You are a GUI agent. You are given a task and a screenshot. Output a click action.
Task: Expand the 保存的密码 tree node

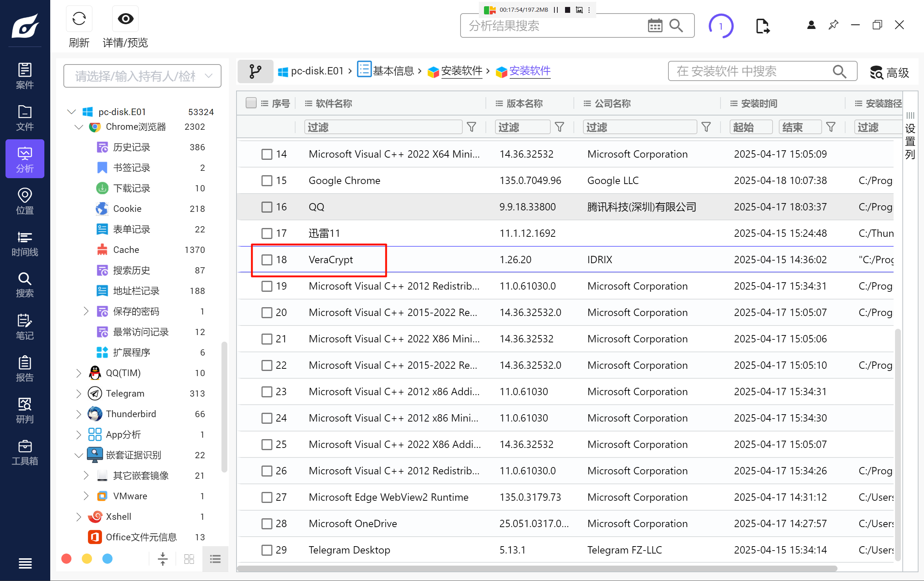(x=86, y=311)
